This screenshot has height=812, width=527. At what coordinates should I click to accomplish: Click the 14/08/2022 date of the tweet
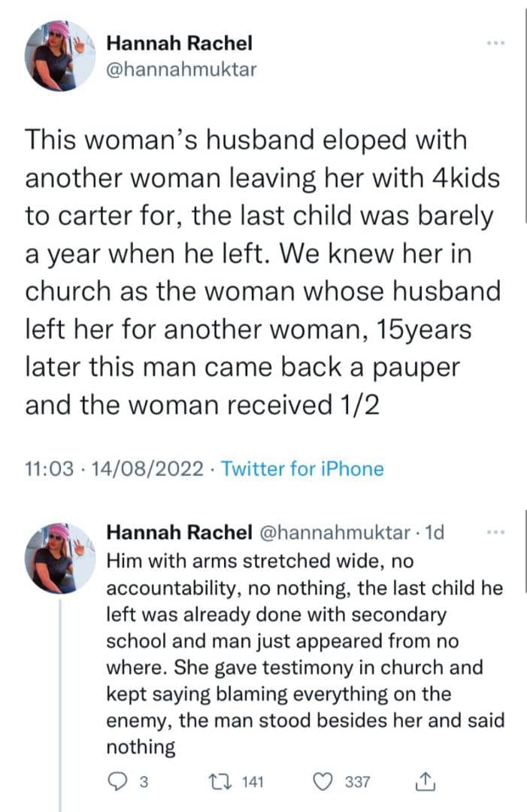pyautogui.click(x=146, y=469)
